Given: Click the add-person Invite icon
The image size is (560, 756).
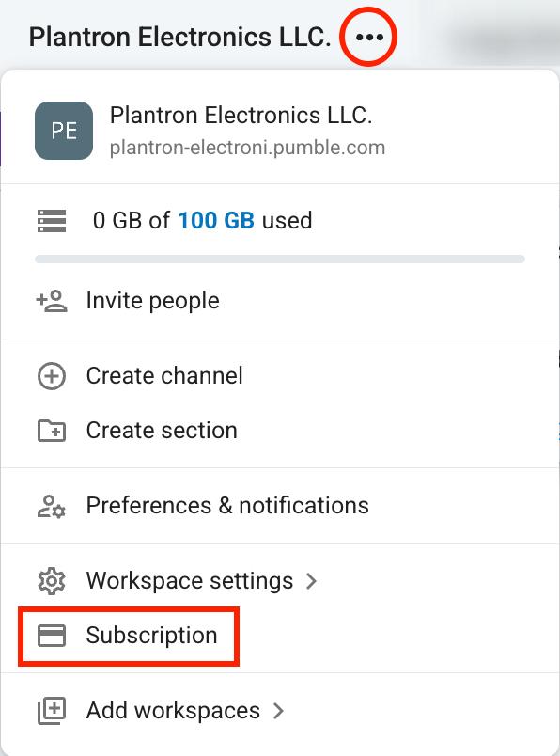Looking at the screenshot, I should tap(52, 301).
